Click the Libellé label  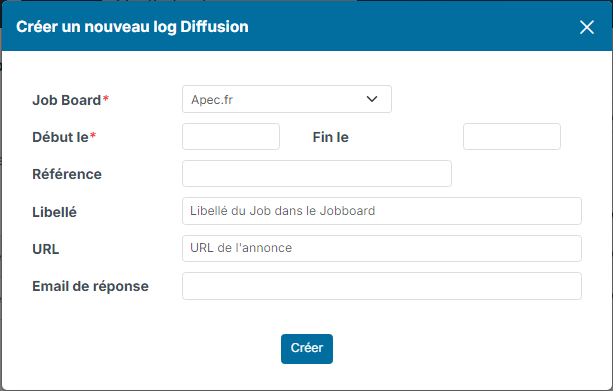pyautogui.click(x=54, y=212)
